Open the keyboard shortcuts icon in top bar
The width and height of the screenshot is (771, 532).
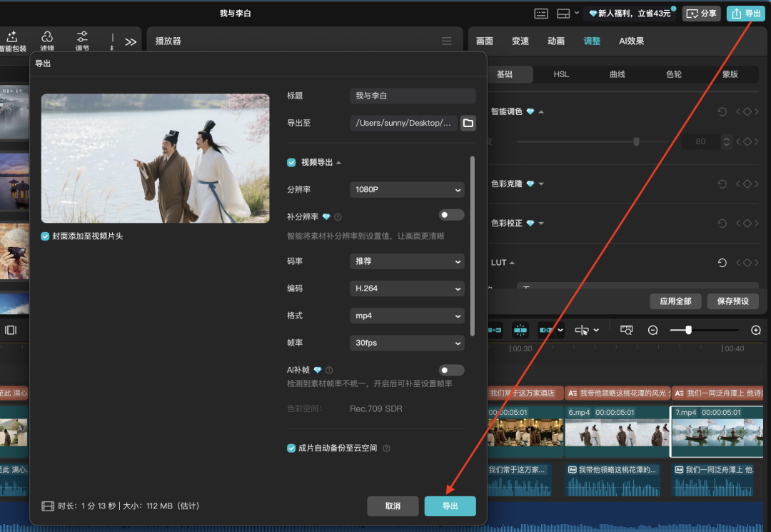pyautogui.click(x=541, y=14)
